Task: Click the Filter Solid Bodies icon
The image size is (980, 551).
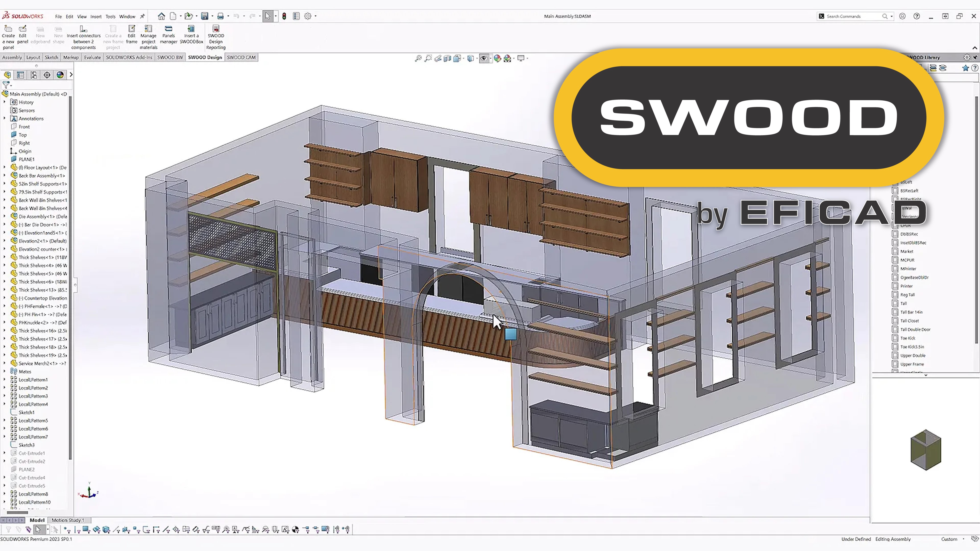Action: pos(106,529)
